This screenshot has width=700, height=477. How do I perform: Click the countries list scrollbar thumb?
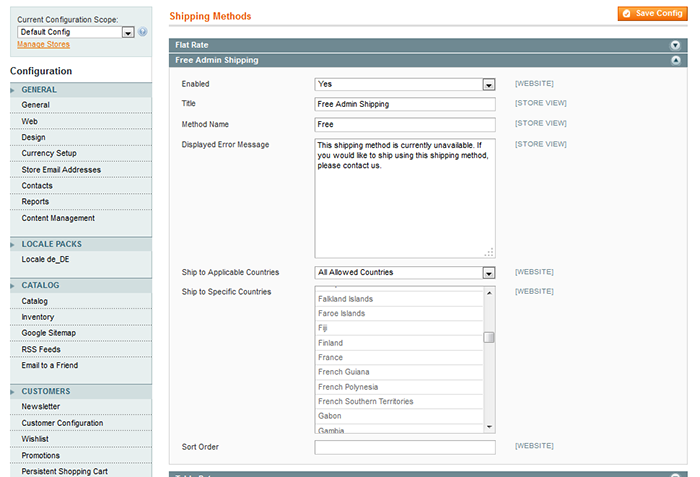(x=489, y=337)
